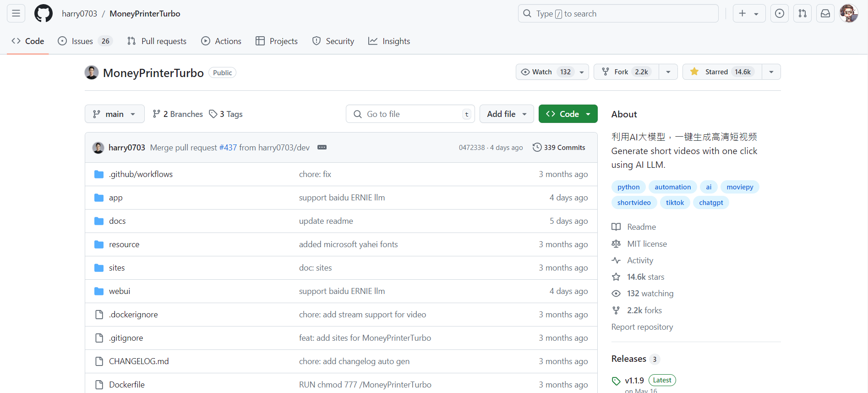
Task: Switch to the Code tab
Action: tap(28, 41)
